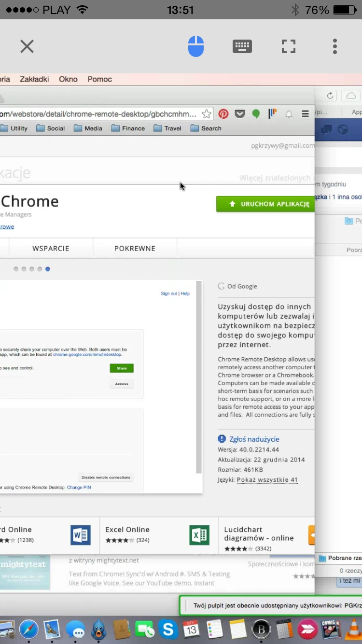The height and width of the screenshot is (644, 362).
Task: Click iCloud button in background Safari window
Action: 351,96
